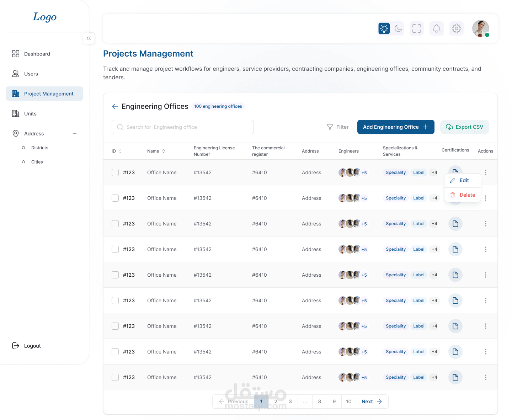The image size is (512, 420).
Task: Select Delete from the context menu
Action: [463, 195]
